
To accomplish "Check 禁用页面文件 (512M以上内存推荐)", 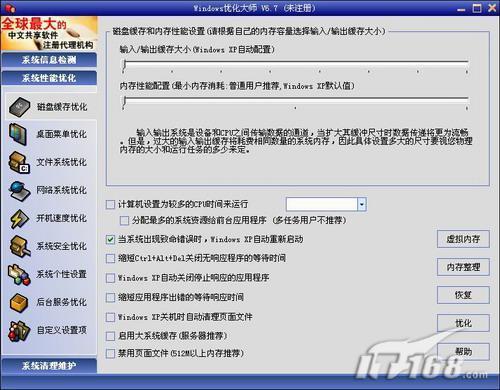I will (110, 353).
